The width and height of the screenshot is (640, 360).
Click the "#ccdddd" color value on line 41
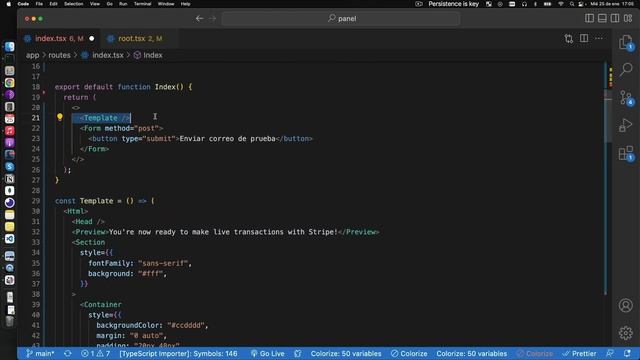(x=185, y=325)
